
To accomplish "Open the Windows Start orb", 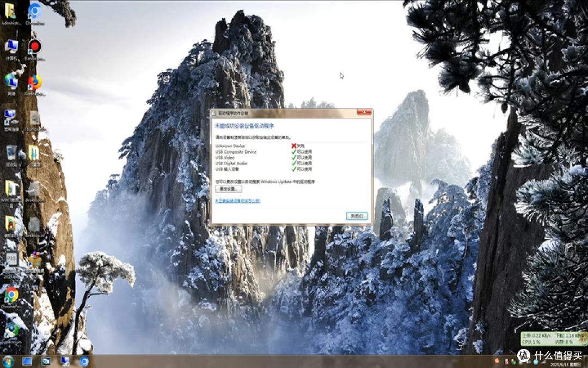I will 8,361.
